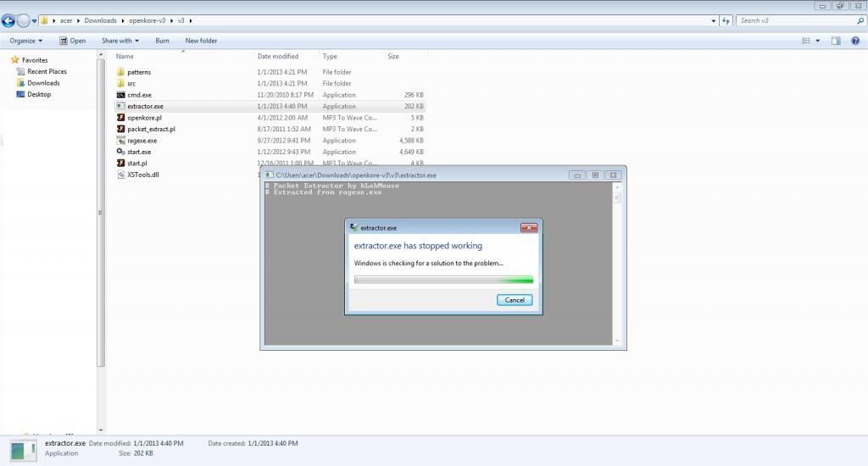Click the Forward navigation arrow
The image size is (868, 466).
click(x=23, y=21)
